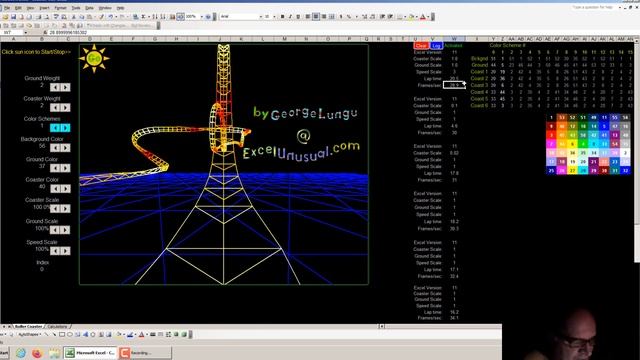The image size is (640, 360).
Task: Click the sun Go icon to start the coaster
Action: pyautogui.click(x=94, y=58)
